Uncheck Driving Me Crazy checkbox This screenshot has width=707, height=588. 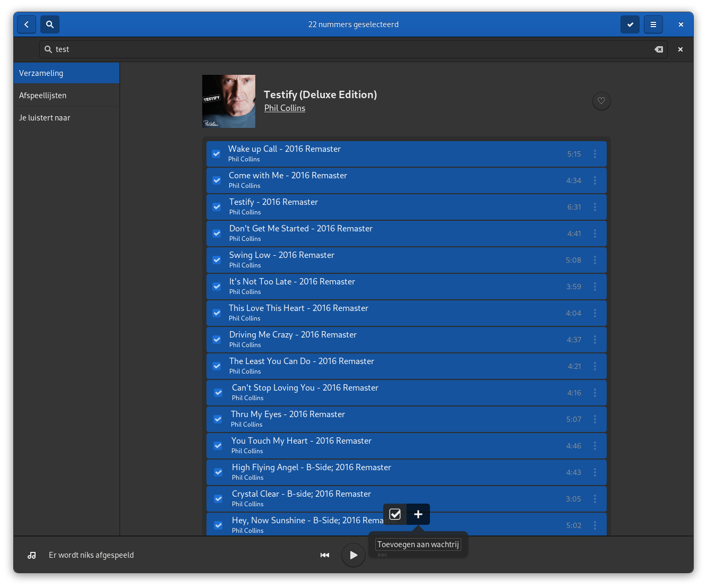tap(217, 340)
